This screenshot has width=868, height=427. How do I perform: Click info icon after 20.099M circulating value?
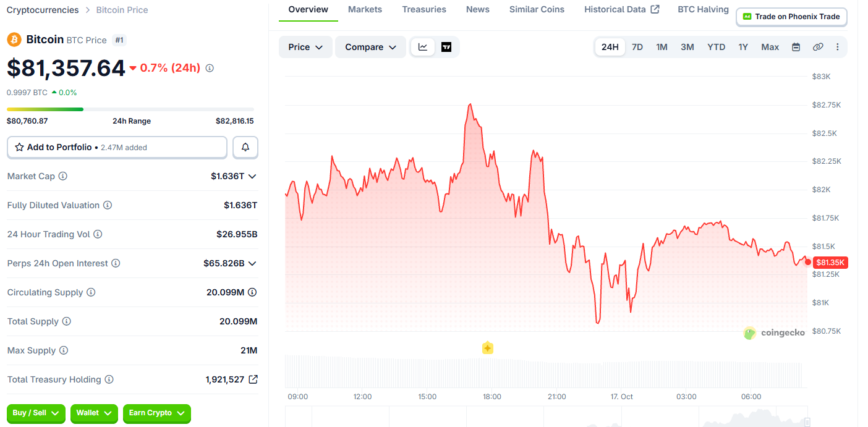(x=252, y=292)
